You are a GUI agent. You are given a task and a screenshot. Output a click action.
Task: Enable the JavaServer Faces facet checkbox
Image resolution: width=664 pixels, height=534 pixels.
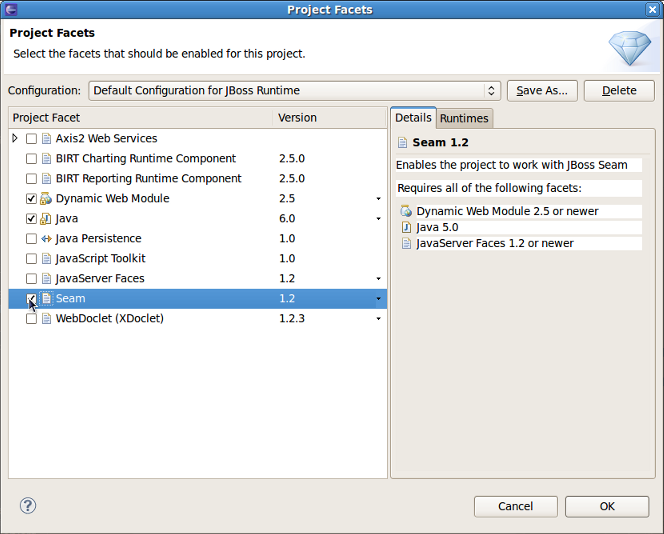tap(32, 279)
